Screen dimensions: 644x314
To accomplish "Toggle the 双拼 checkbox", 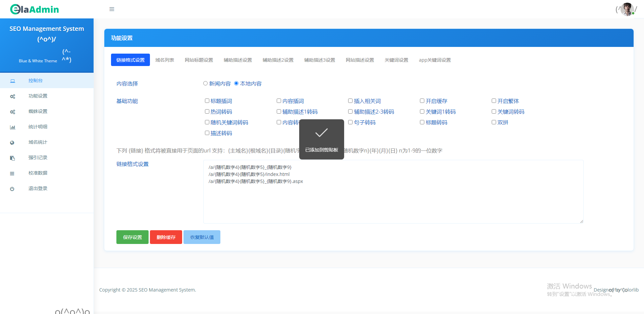I will [494, 122].
